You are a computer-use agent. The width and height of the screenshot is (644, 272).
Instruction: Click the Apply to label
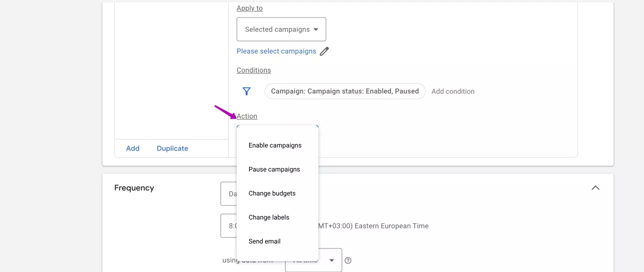(x=250, y=8)
